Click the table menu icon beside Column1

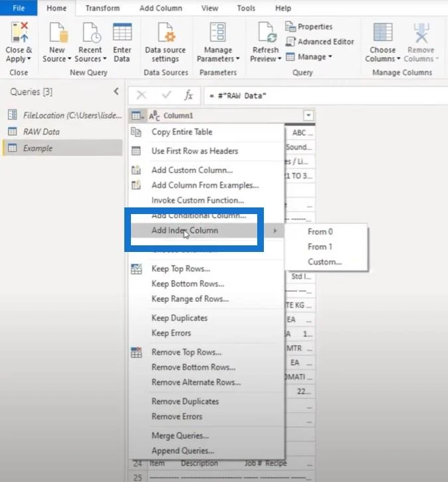(137, 116)
